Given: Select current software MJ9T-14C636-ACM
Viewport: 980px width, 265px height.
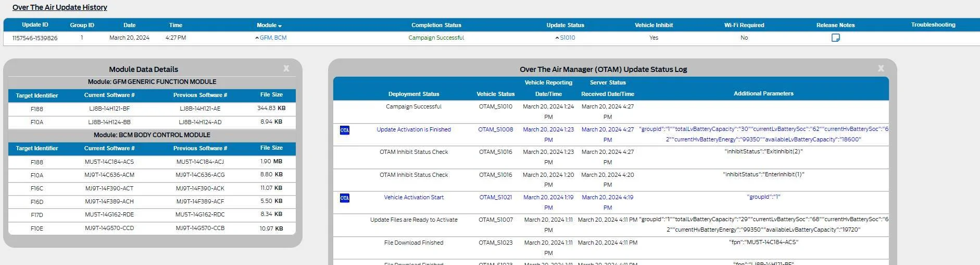Looking at the screenshot, I should 109,175.
